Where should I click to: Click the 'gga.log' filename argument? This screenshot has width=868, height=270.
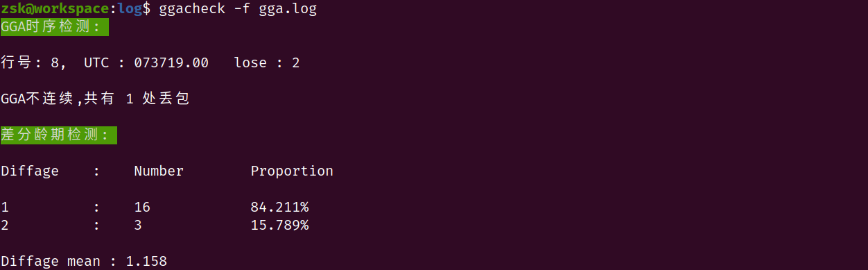click(x=288, y=10)
